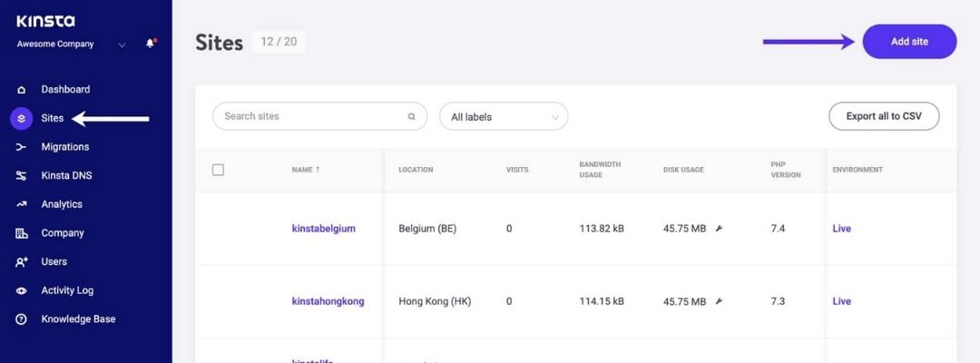Click the Location column header

(x=416, y=170)
